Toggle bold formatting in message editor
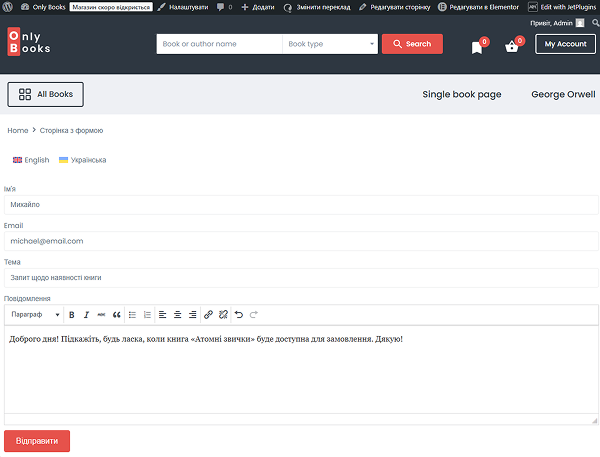Screen dimensions: 600x457 coord(71,315)
